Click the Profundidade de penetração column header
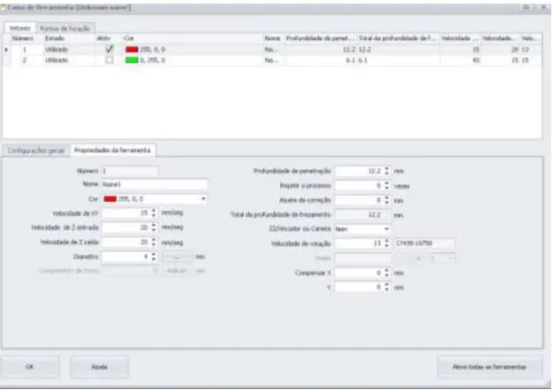This screenshot has height=392, width=552. pyautogui.click(x=320, y=38)
